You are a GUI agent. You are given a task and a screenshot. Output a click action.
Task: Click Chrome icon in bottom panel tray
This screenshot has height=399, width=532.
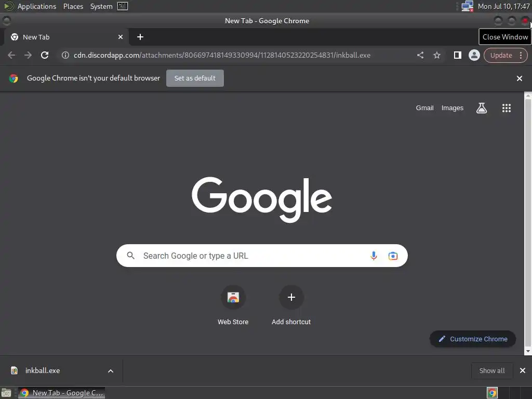point(492,393)
